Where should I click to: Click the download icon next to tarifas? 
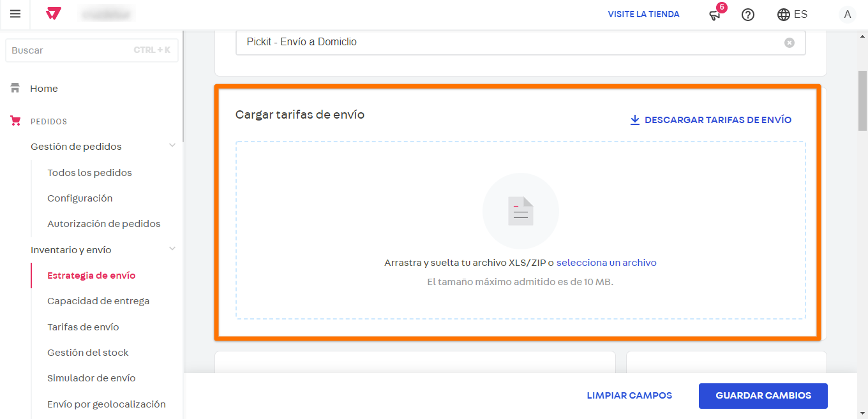pyautogui.click(x=634, y=119)
